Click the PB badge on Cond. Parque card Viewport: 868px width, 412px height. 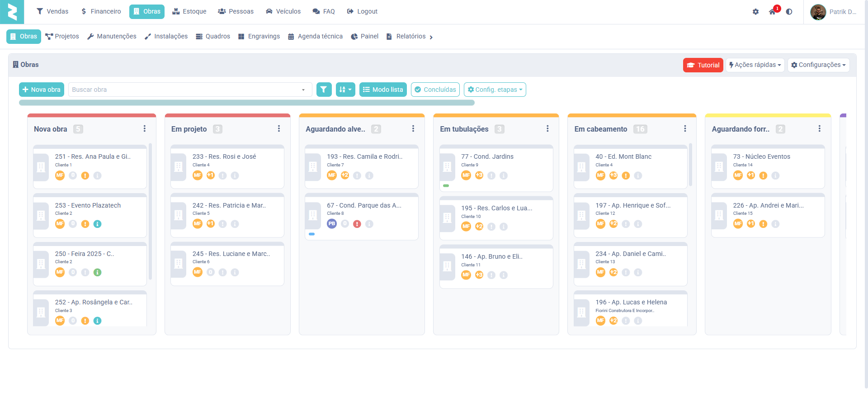[x=332, y=224]
